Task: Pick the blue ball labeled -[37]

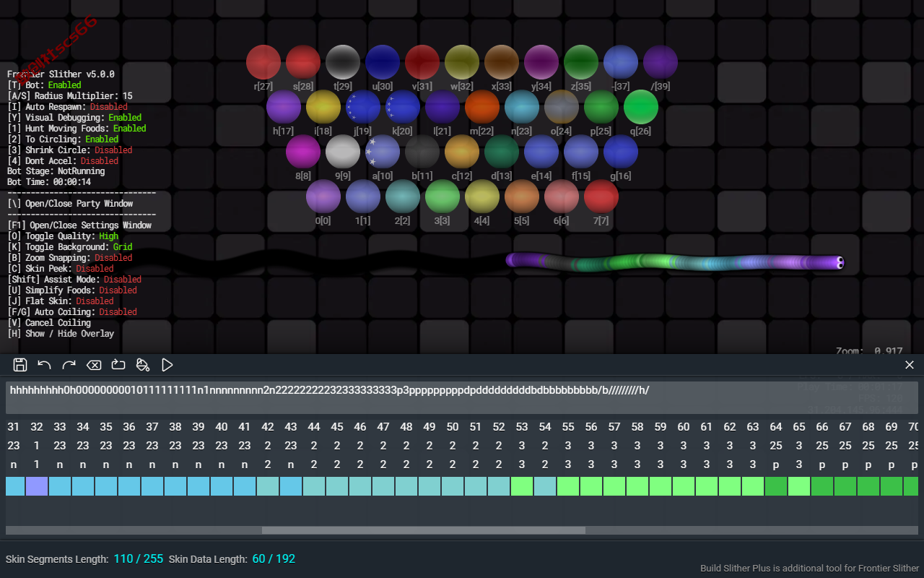Action: [621, 62]
